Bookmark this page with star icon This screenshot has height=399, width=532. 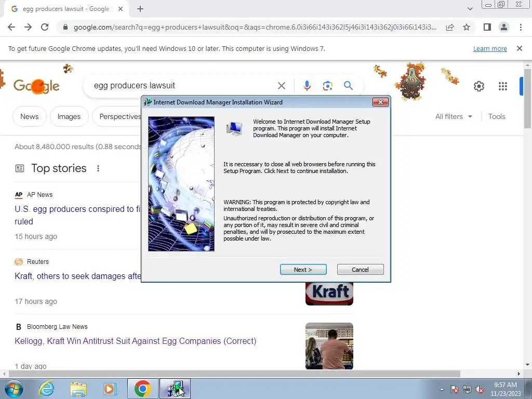467,27
